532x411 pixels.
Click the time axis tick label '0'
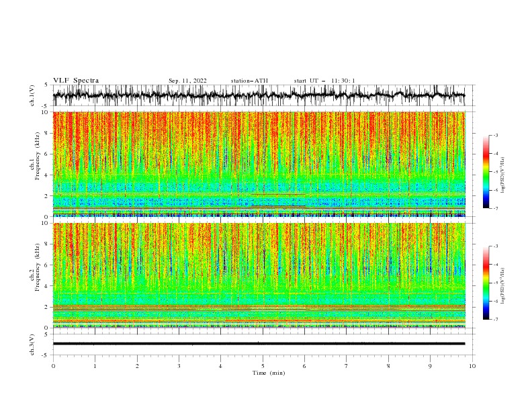[x=53, y=366]
